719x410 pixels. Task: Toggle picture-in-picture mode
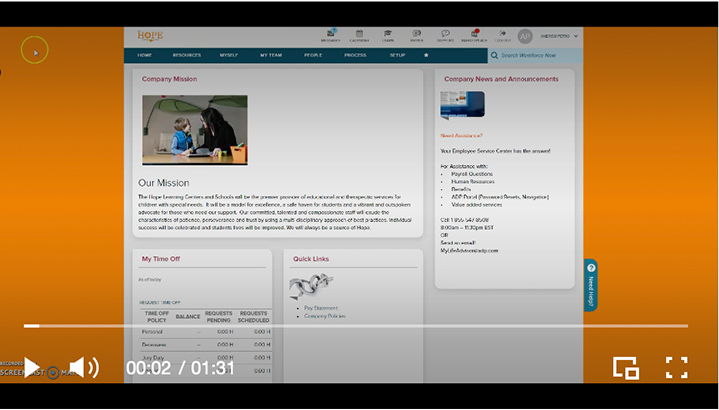[x=626, y=367]
